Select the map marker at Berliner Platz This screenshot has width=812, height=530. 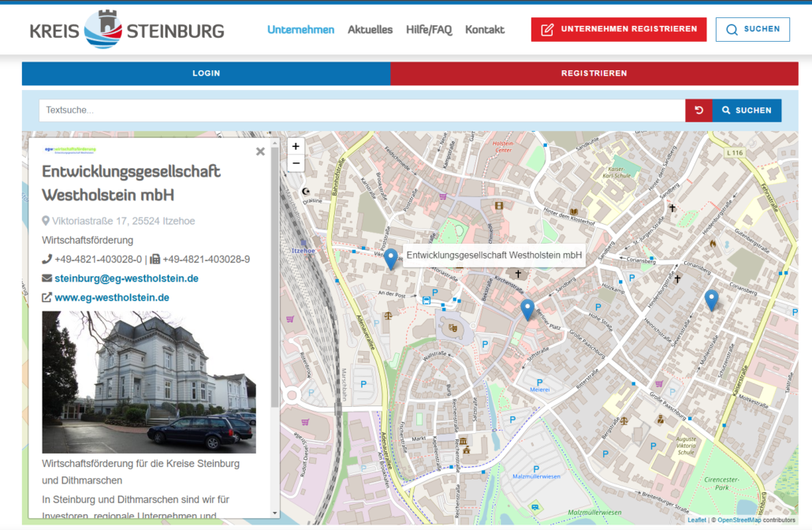pyautogui.click(x=527, y=309)
